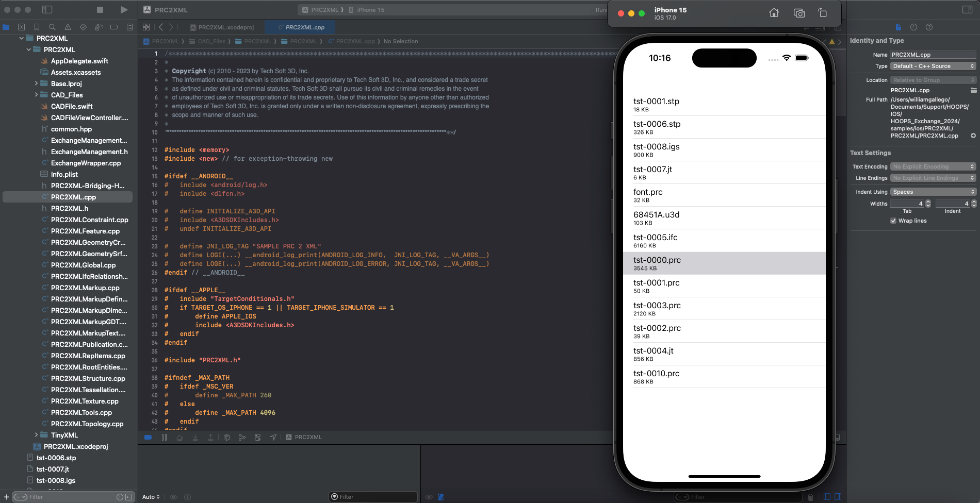Select the Debug view hierarchy icon
The height and width of the screenshot is (503, 980).
(226, 437)
